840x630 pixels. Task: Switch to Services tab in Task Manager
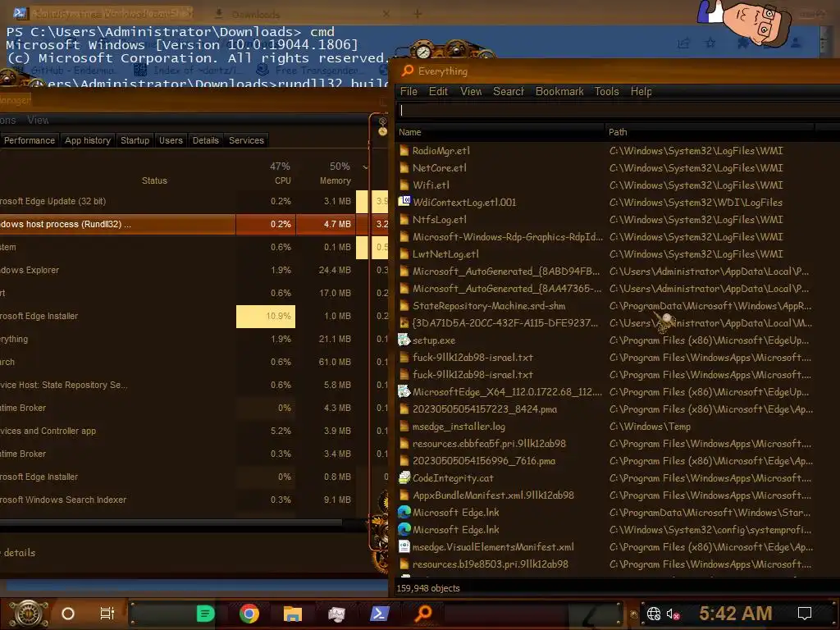click(x=246, y=140)
